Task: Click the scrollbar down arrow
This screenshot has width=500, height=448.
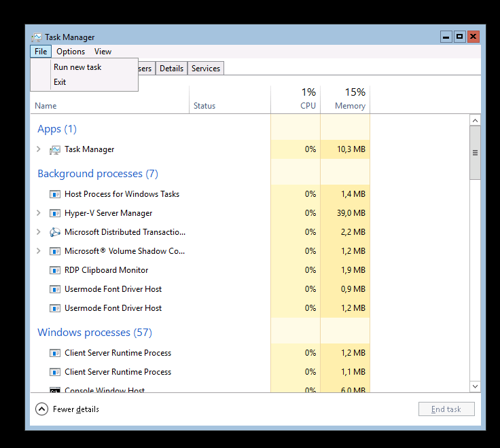Action: pyautogui.click(x=475, y=386)
